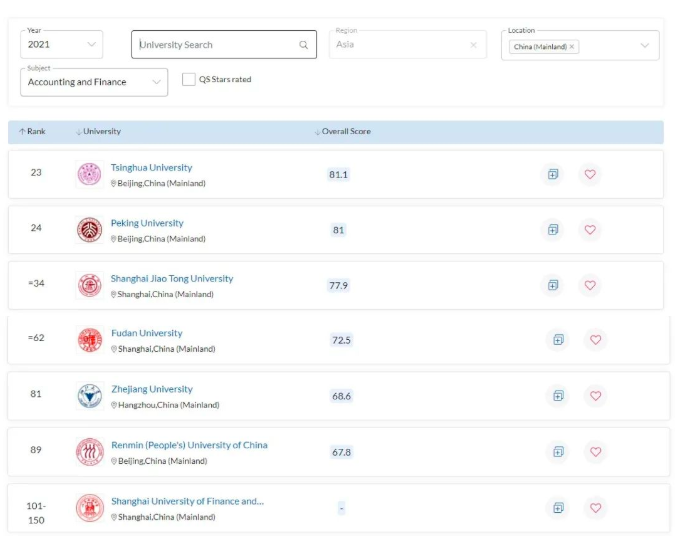Open Tsinghua University logo

[x=89, y=174]
